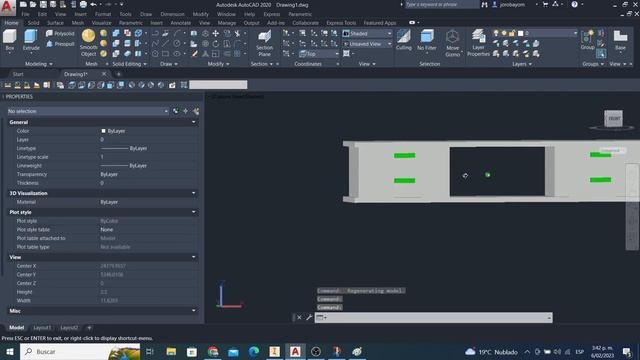Collapse the 3D Visualization section
Viewport: 640px width, 360px height.
point(193,193)
